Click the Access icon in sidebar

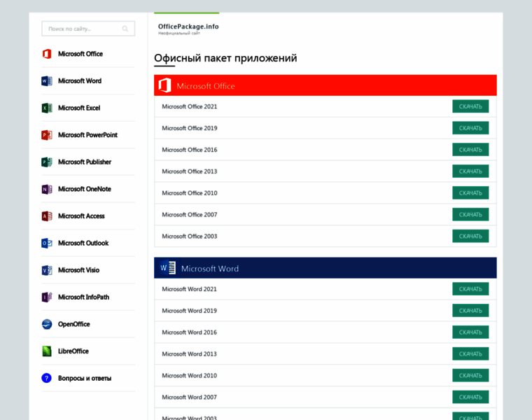point(47,216)
